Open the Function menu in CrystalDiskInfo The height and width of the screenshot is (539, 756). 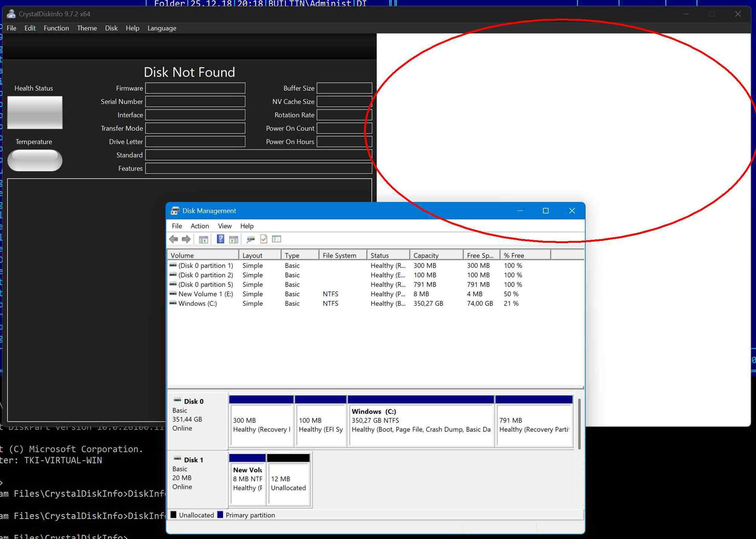pyautogui.click(x=56, y=28)
